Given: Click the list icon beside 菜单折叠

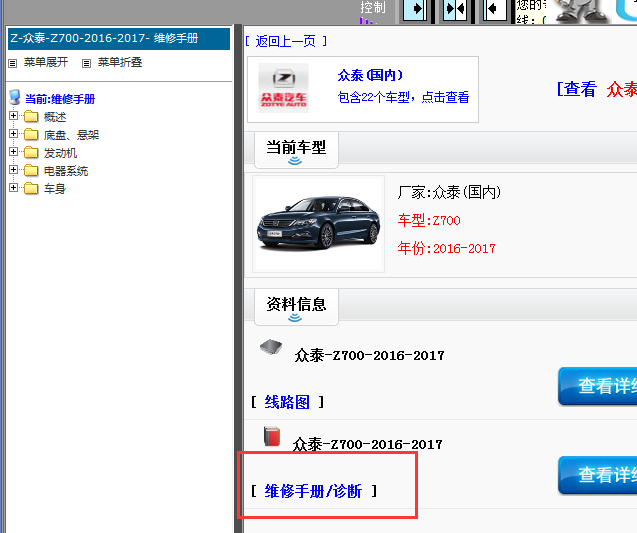Looking at the screenshot, I should (x=87, y=63).
